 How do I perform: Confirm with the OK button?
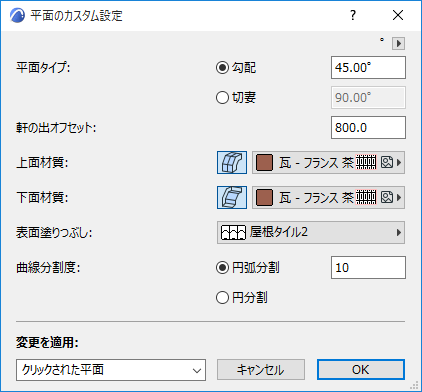(361, 369)
